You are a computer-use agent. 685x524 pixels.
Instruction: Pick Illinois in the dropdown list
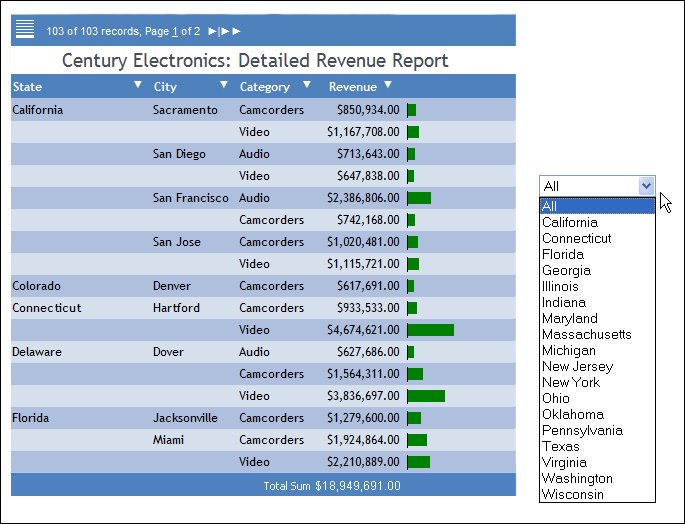click(x=597, y=287)
